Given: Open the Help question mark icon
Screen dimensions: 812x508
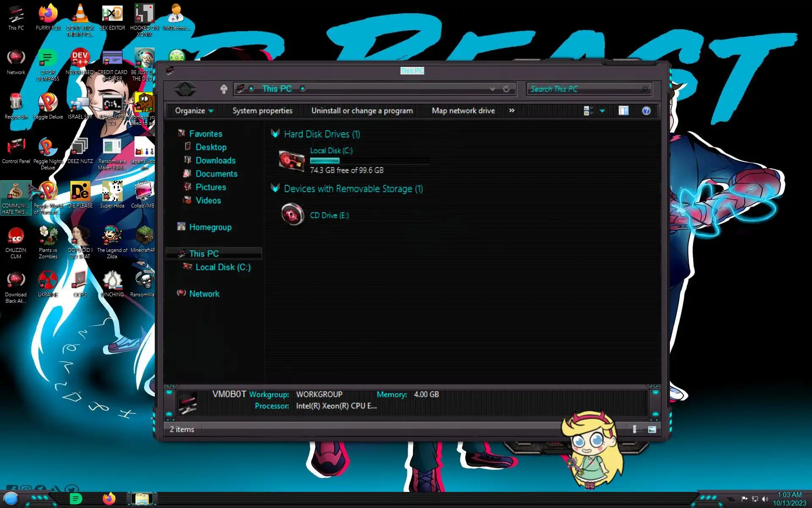Looking at the screenshot, I should 646,111.
